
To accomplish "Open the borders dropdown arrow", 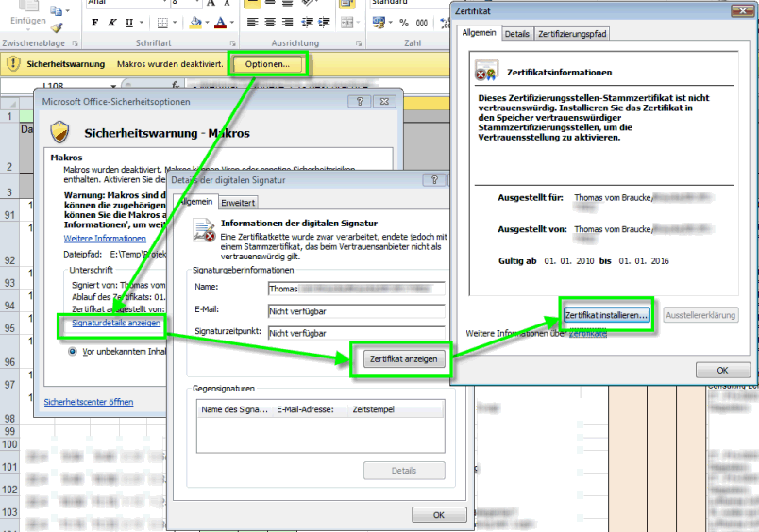I will tap(175, 22).
